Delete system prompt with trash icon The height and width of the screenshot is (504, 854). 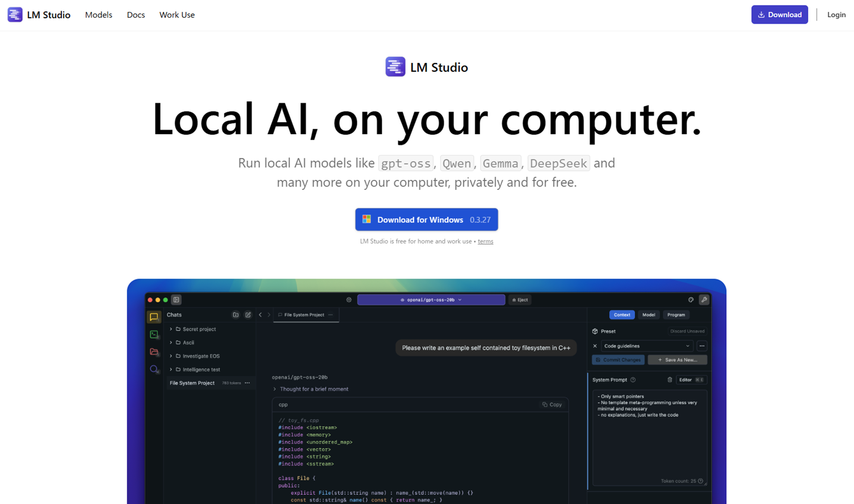(669, 380)
